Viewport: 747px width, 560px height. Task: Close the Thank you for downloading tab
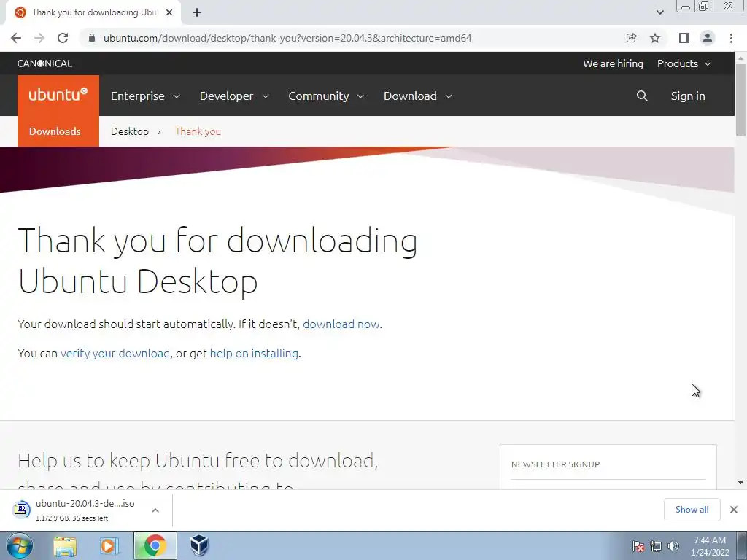(169, 13)
